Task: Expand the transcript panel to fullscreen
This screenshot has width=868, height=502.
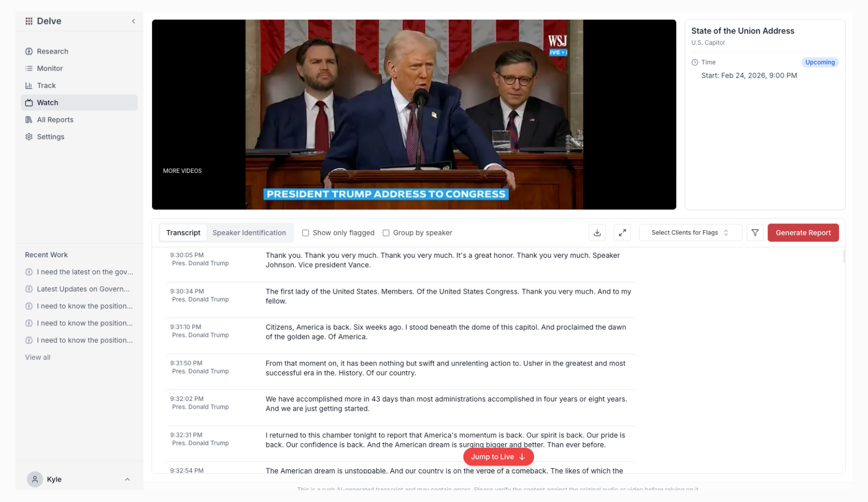Action: tap(622, 233)
